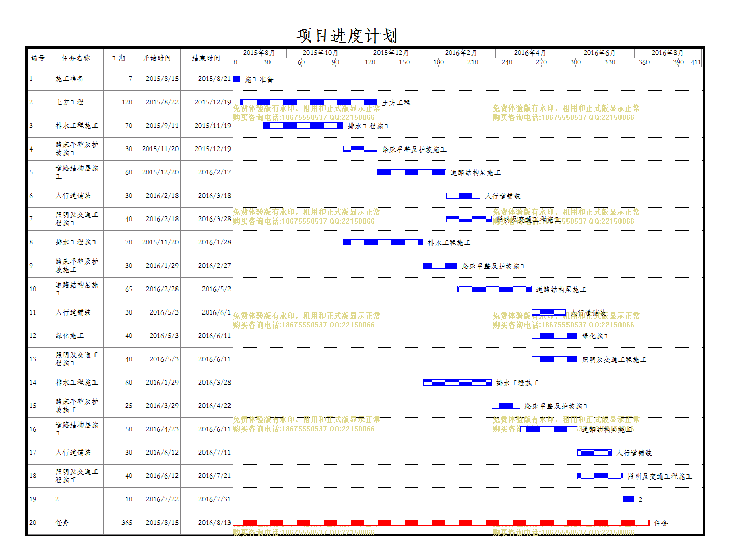Click the 2015年8月 timeline header
The image size is (729, 560).
pos(259,53)
